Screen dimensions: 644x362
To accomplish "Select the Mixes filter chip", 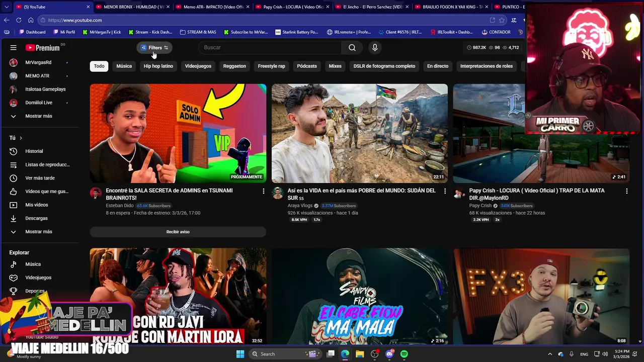I will point(335,66).
